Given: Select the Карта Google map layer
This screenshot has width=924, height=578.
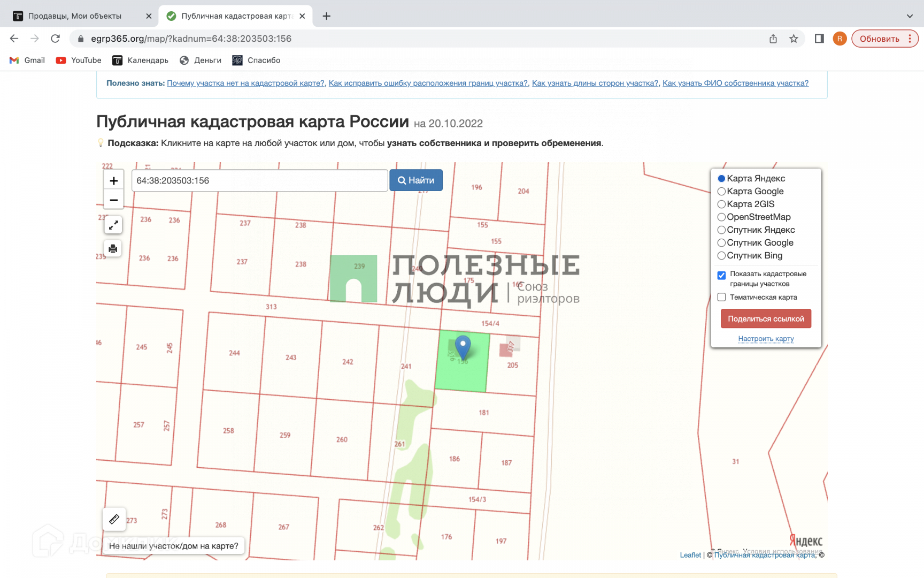Looking at the screenshot, I should pyautogui.click(x=721, y=192).
